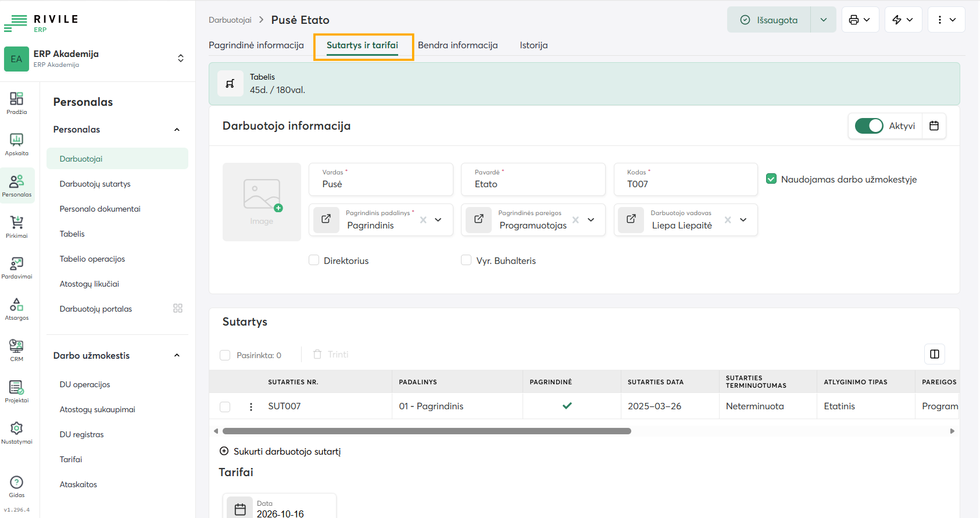The width and height of the screenshot is (980, 518).
Task: Open the Apskaita sidebar icon
Action: [x=17, y=144]
